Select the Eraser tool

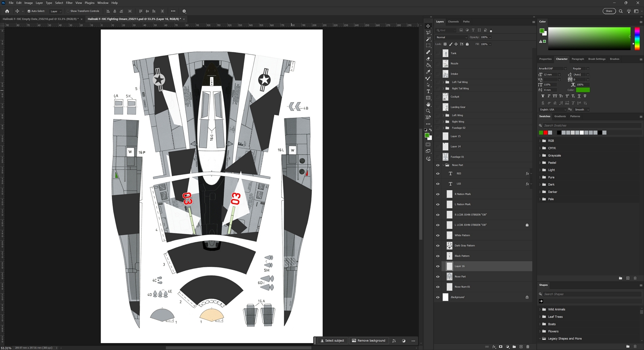coord(428,59)
